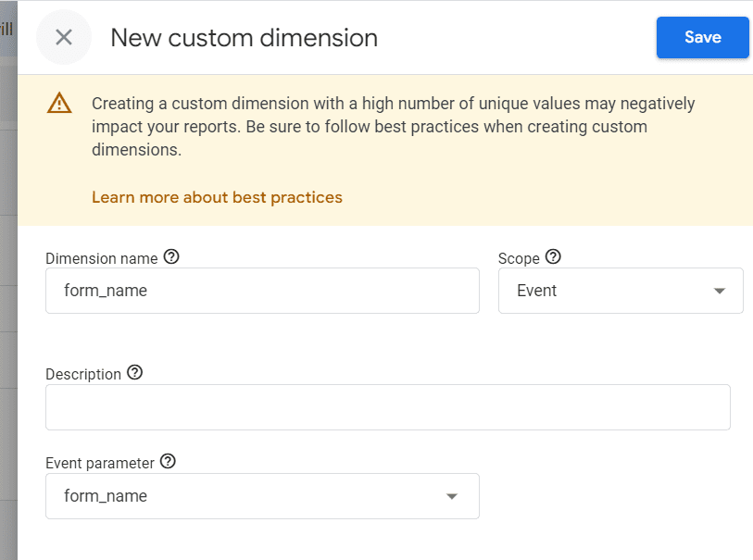Click the Dimension name label
This screenshot has width=753, height=560.
pos(101,259)
